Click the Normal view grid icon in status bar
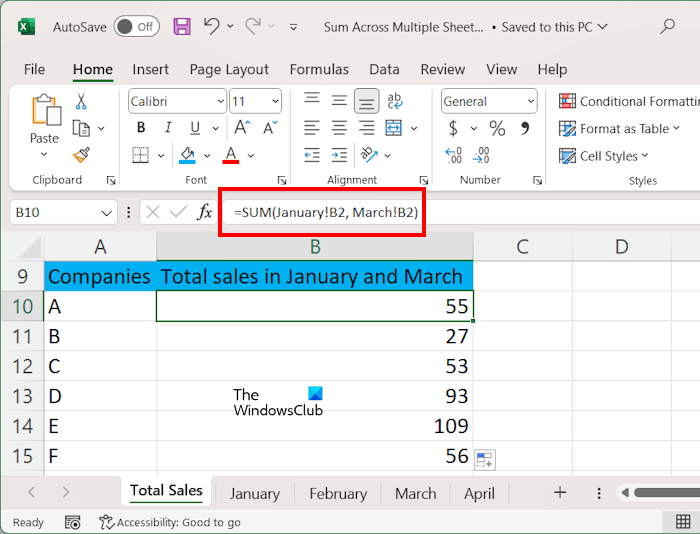The height and width of the screenshot is (534, 700). tap(683, 521)
